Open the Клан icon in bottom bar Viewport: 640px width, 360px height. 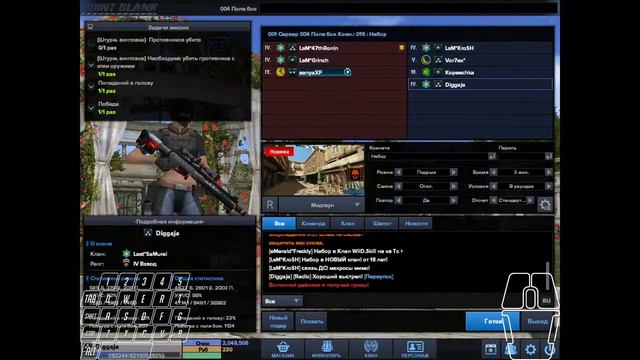coord(371,349)
